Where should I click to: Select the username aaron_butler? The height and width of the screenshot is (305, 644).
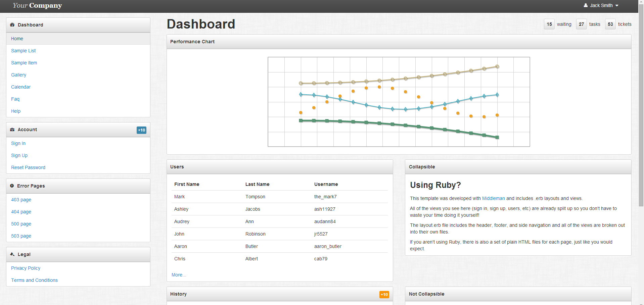(328, 246)
